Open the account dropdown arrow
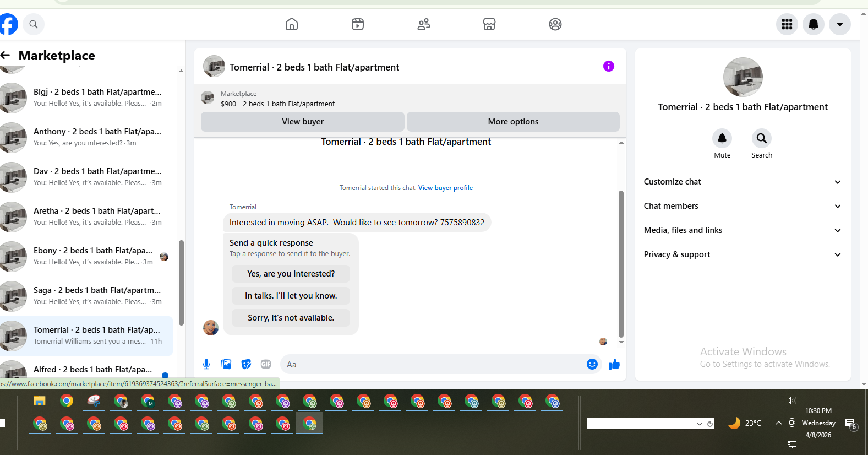The width and height of the screenshot is (868, 455). 840,24
